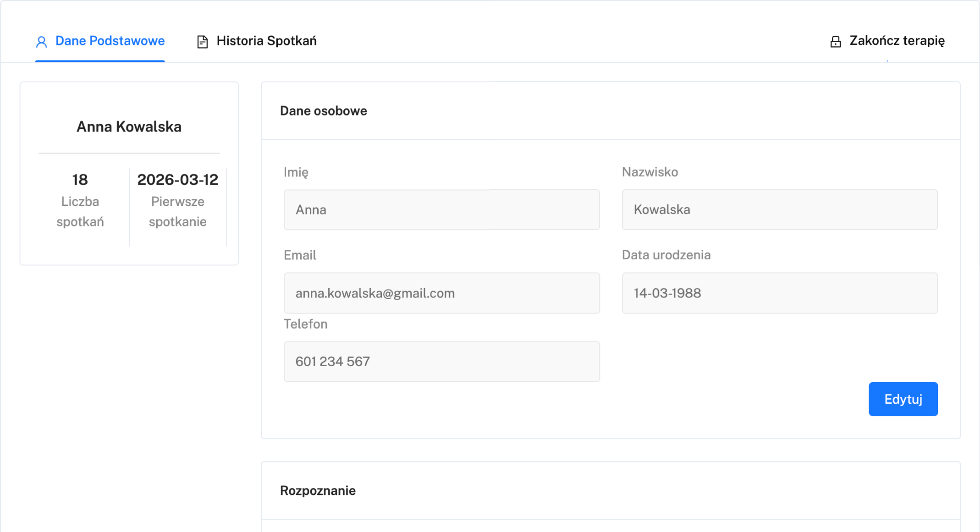Screen dimensions: 980x532
Task: Click the Email field label
Action: coord(300,255)
